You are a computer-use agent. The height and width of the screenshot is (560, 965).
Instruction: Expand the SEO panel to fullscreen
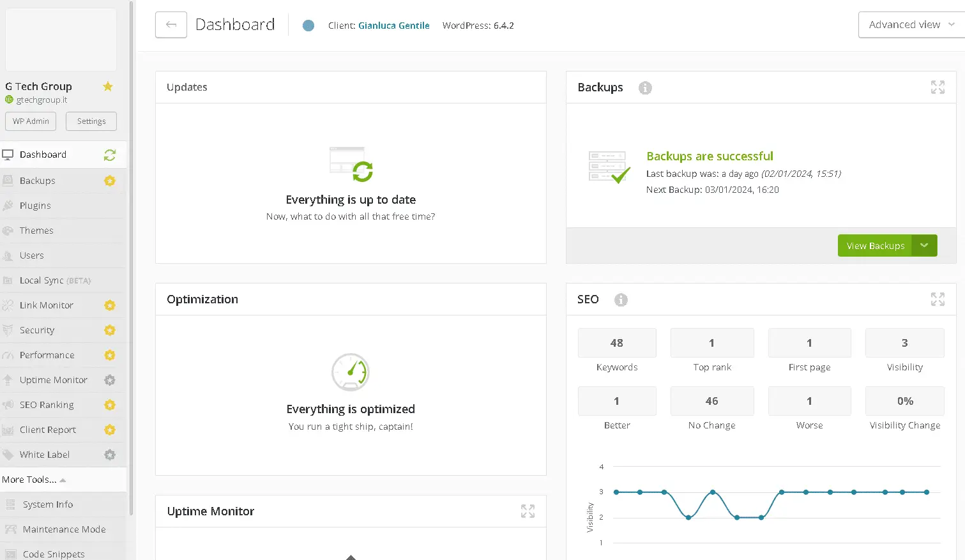coord(938,299)
